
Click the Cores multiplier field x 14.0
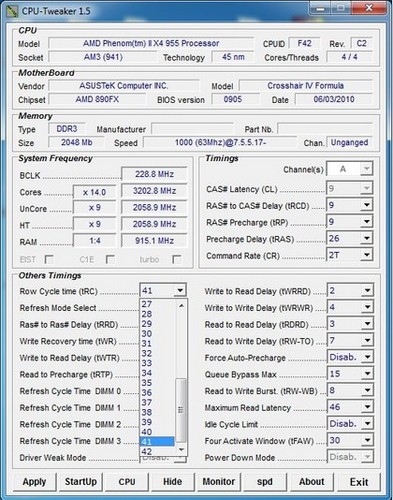pyautogui.click(x=95, y=192)
